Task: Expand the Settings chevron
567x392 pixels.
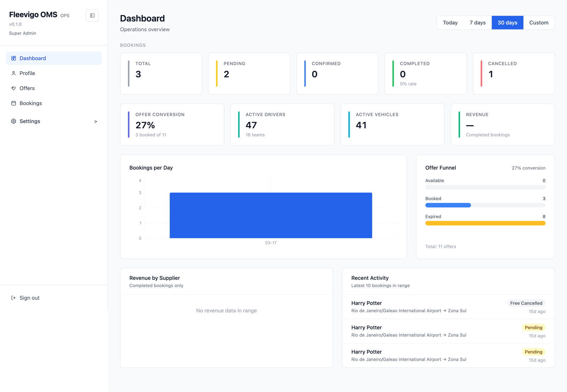Action: pyautogui.click(x=95, y=121)
